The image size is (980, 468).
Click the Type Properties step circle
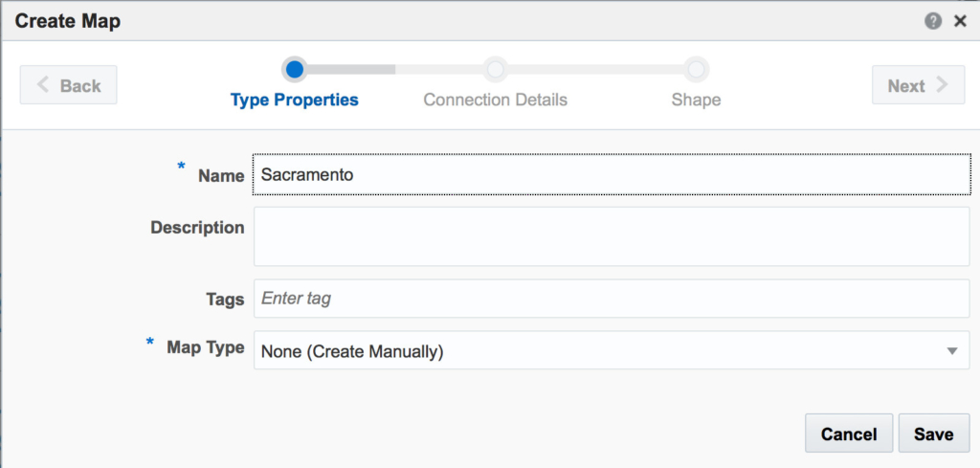pyautogui.click(x=295, y=69)
